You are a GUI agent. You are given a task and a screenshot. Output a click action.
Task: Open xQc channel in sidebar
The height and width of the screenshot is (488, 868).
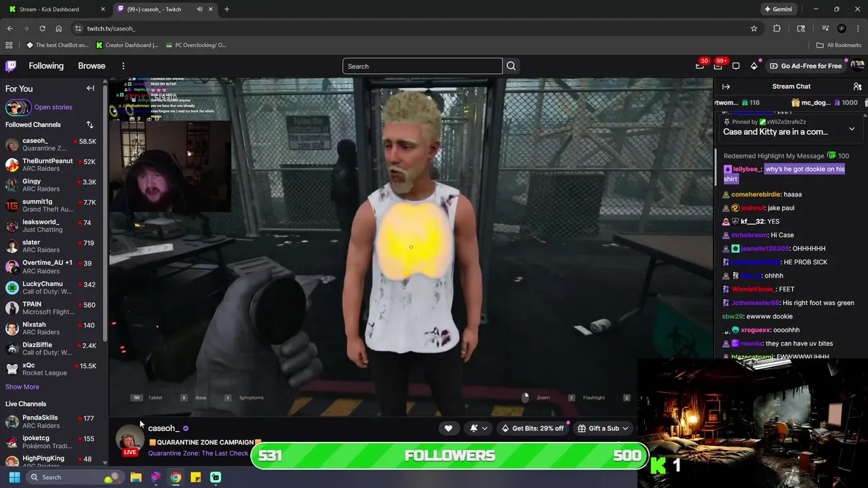pos(50,369)
